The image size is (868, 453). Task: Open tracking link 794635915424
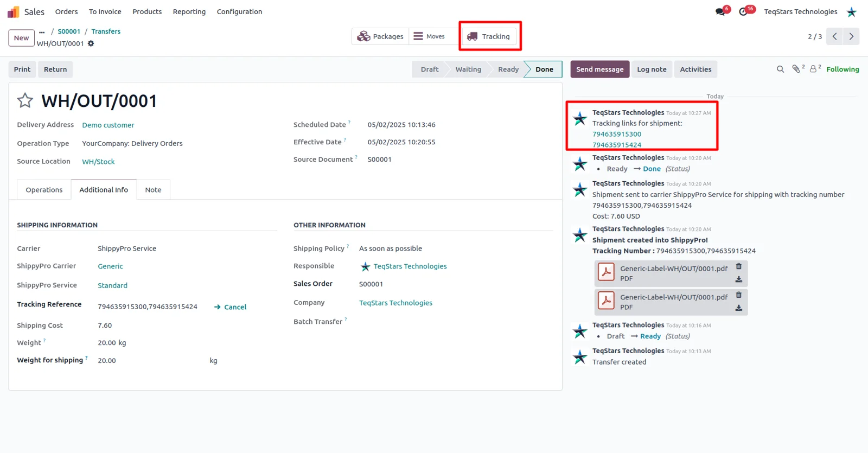[x=617, y=145]
